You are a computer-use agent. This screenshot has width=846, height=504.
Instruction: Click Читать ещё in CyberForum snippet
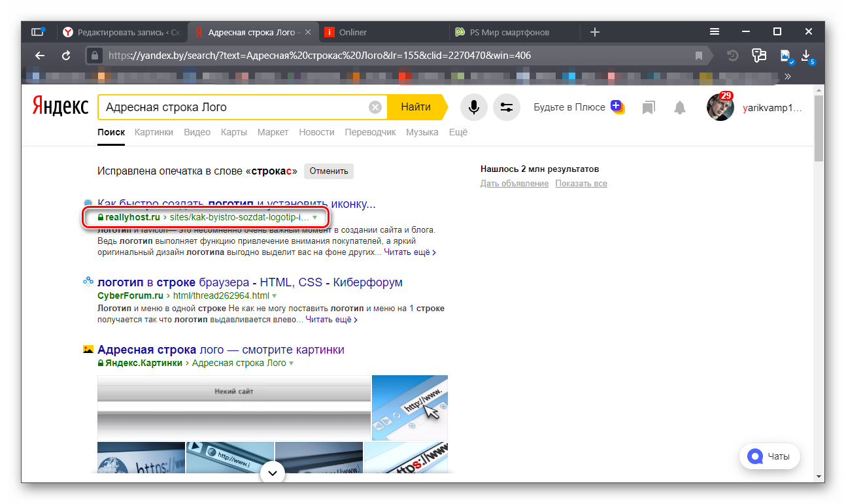(x=331, y=320)
